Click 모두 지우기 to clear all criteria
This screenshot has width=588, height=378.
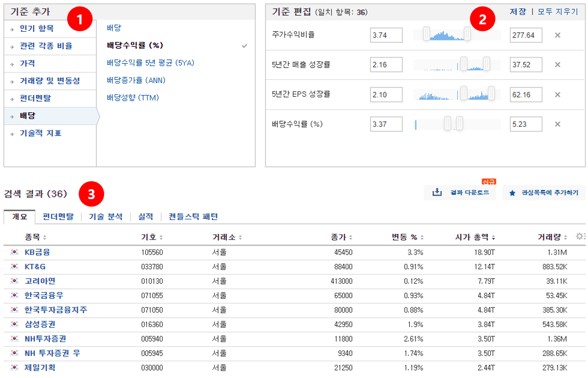(x=558, y=12)
